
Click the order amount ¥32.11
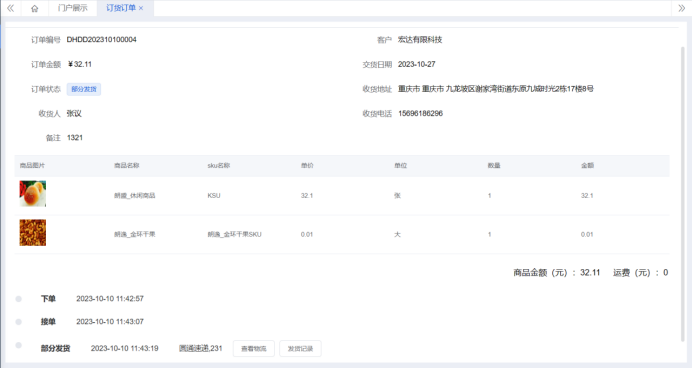[80, 65]
